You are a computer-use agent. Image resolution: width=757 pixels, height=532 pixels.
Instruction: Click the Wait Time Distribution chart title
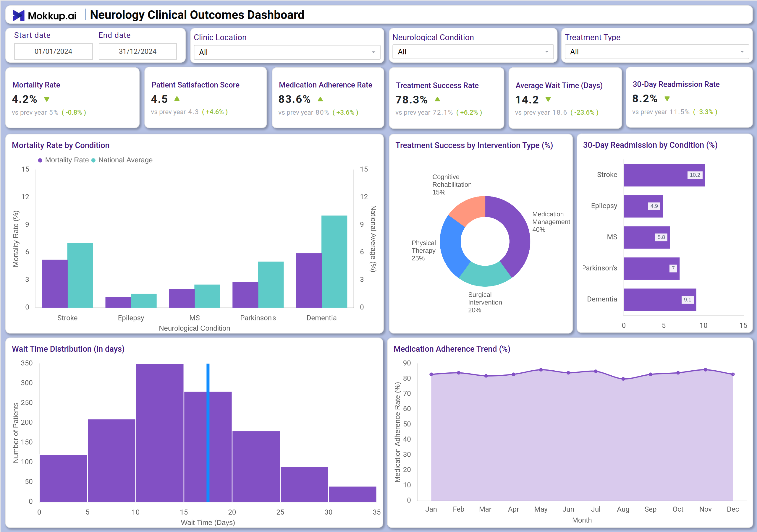(68, 349)
